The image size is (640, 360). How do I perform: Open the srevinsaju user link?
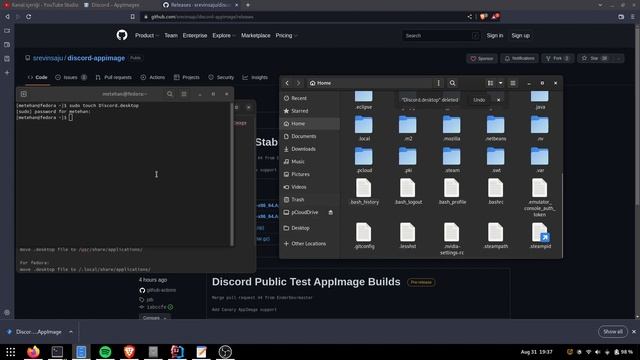48,58
